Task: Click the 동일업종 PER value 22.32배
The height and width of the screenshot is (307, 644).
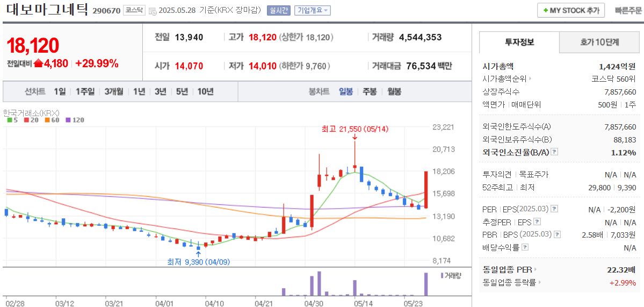Action: pos(621,269)
